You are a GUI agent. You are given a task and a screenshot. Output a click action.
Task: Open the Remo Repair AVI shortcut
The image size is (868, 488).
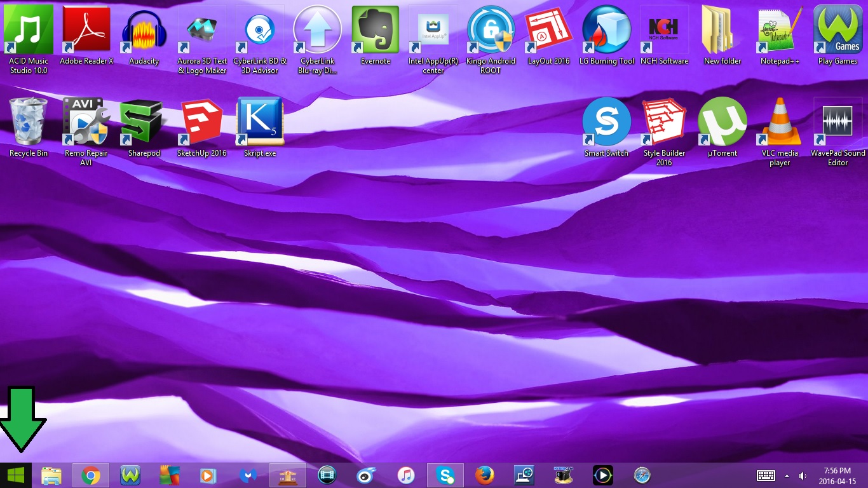click(x=86, y=132)
